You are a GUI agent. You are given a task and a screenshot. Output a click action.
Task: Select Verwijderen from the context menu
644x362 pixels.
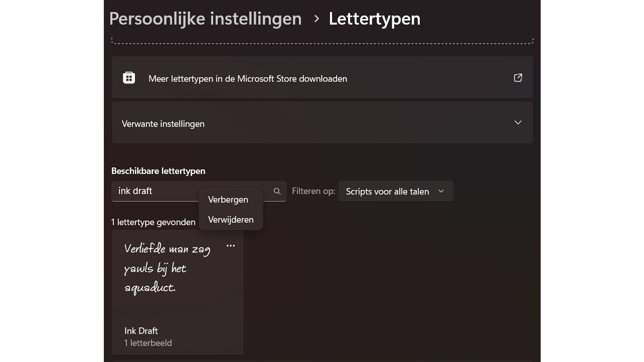(x=231, y=220)
